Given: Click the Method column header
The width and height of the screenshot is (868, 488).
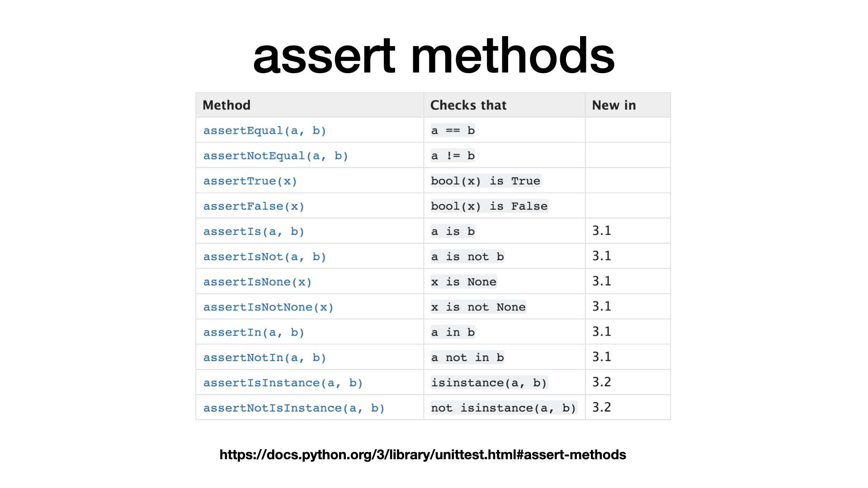Looking at the screenshot, I should tap(226, 105).
